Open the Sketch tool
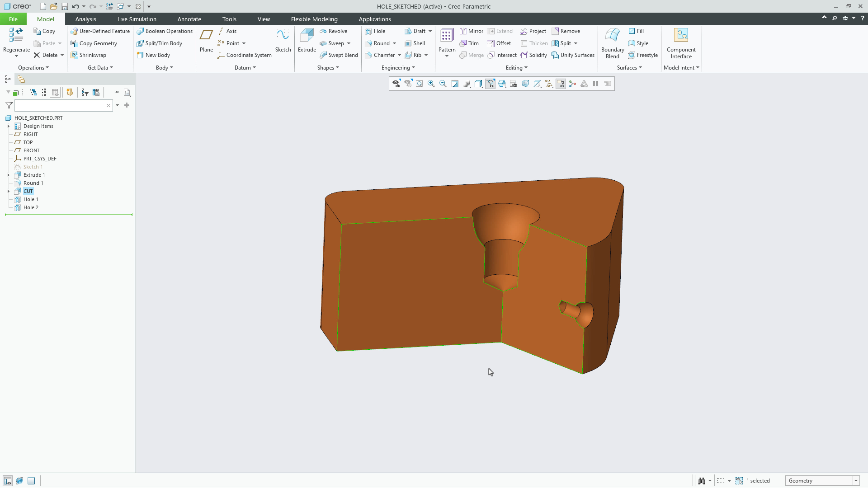Image resolution: width=868 pixels, height=488 pixels. tap(283, 41)
